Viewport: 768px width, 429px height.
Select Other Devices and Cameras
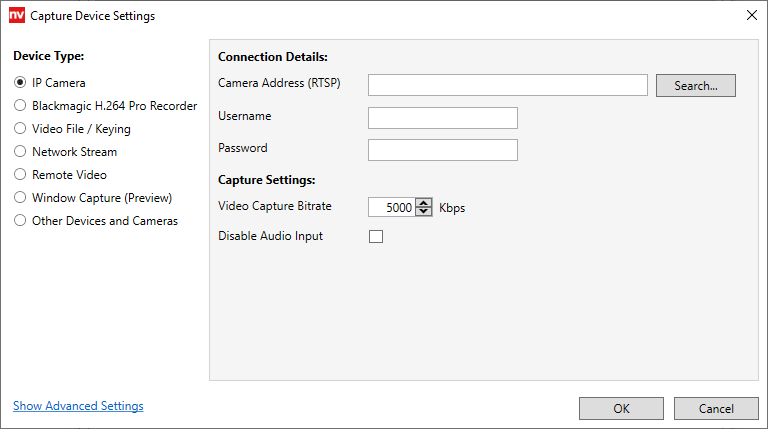(20, 221)
